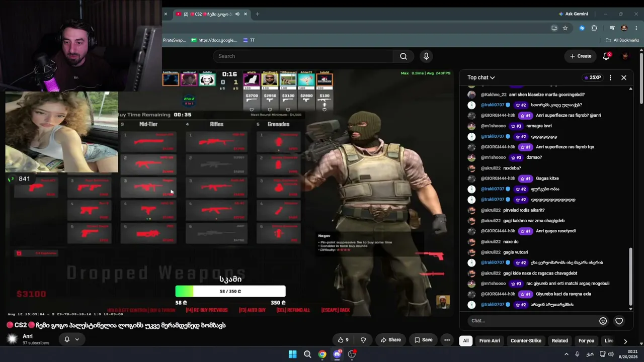Viewport: 644px width, 362px height.
Task: Open a new browser tab
Action: coord(258,14)
